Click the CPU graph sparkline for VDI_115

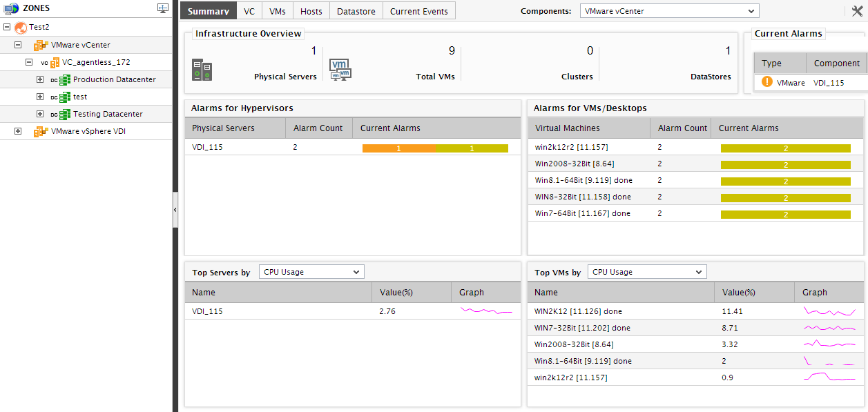[487, 311]
